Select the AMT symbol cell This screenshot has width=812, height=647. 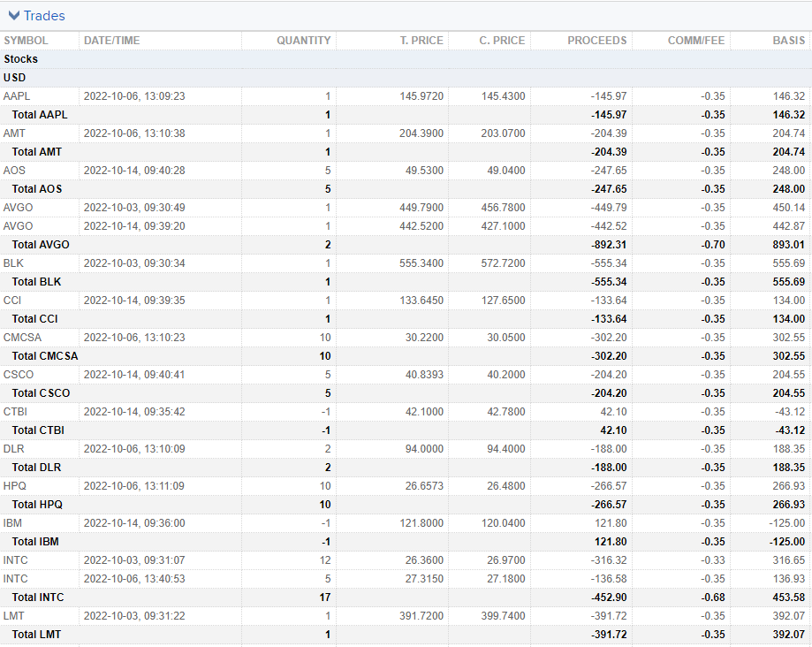coord(14,133)
